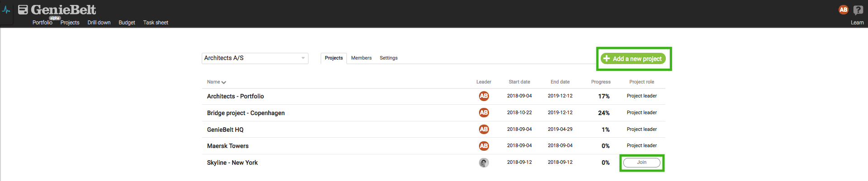Click start date 2018-09-12 of Skyline
Viewport: 868px width, 181px height.
coord(519,162)
